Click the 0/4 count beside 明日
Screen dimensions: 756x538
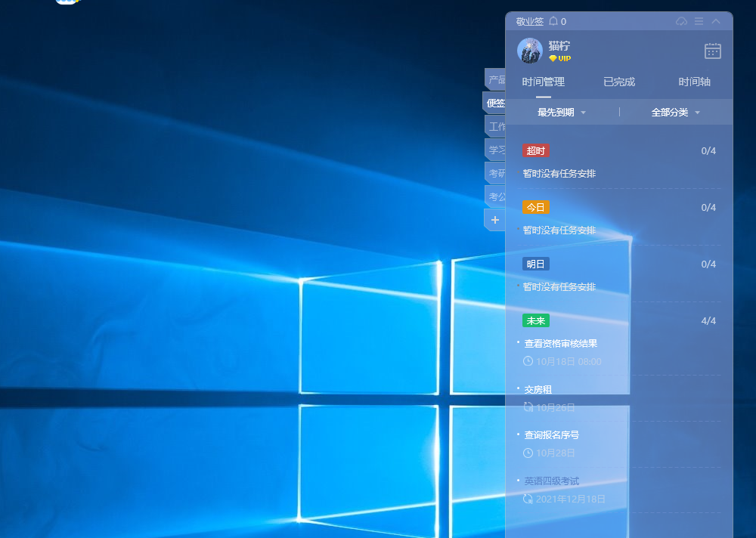[708, 264]
